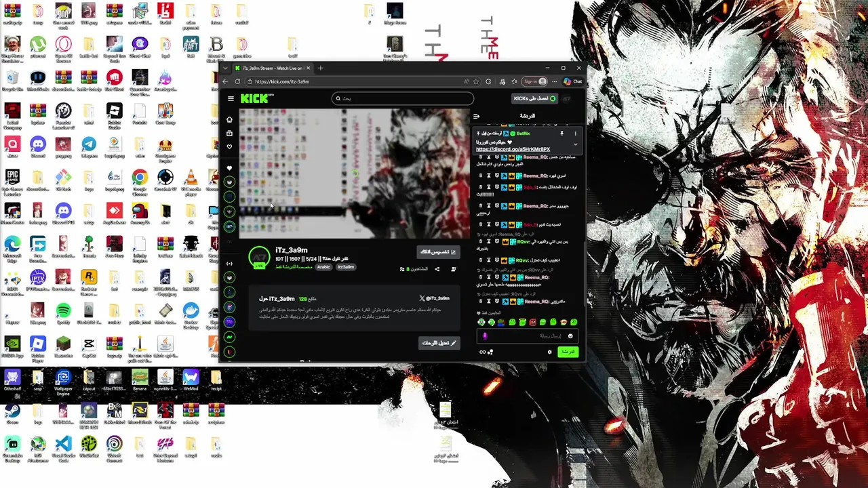Open a new browser tab

320,68
